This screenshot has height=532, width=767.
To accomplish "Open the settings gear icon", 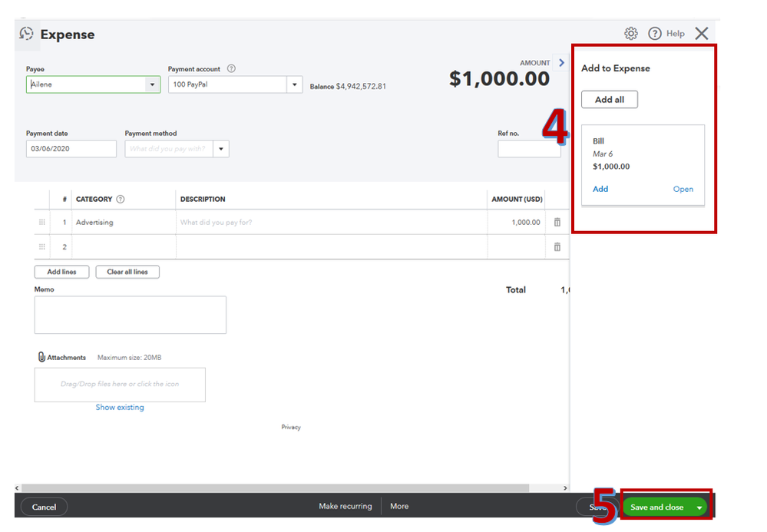I will click(x=631, y=33).
